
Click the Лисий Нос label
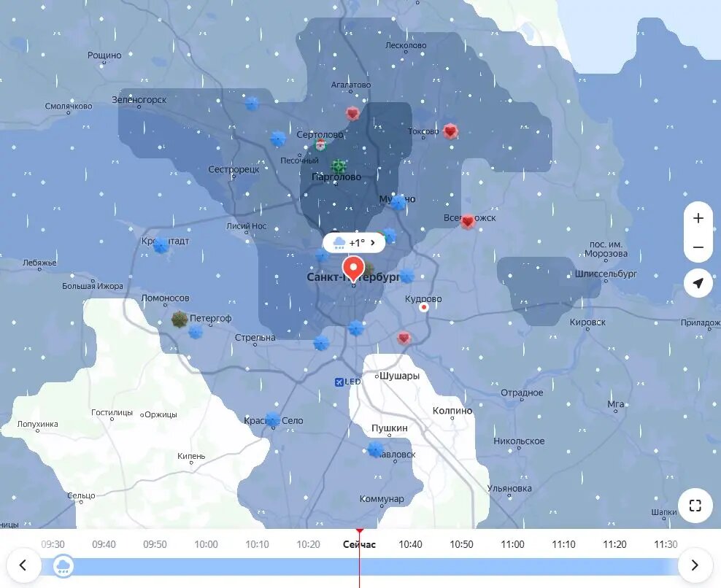pyautogui.click(x=246, y=225)
